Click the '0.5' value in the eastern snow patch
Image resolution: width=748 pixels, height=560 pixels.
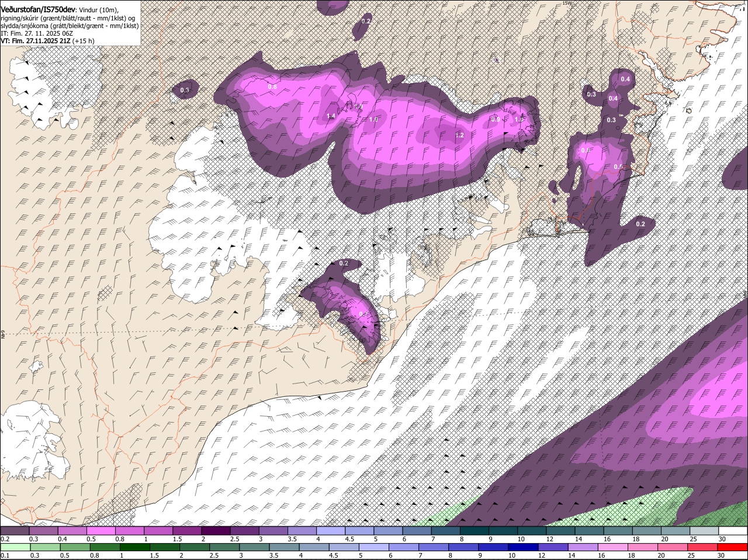click(x=618, y=167)
